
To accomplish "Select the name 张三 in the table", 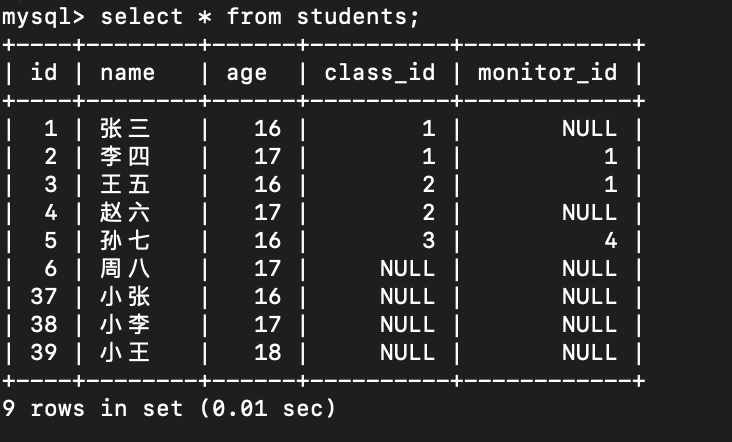I will click(125, 128).
